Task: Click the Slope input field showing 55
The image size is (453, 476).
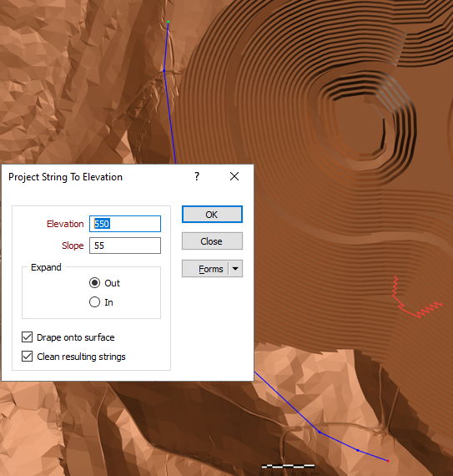Action: (125, 246)
